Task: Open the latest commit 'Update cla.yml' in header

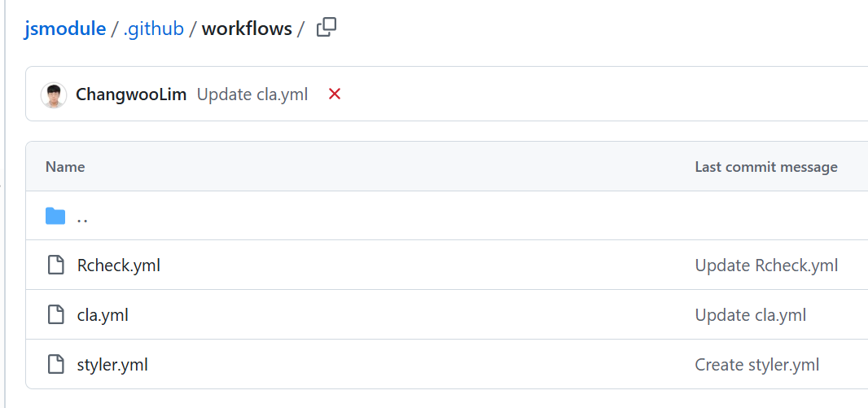Action: coord(252,94)
